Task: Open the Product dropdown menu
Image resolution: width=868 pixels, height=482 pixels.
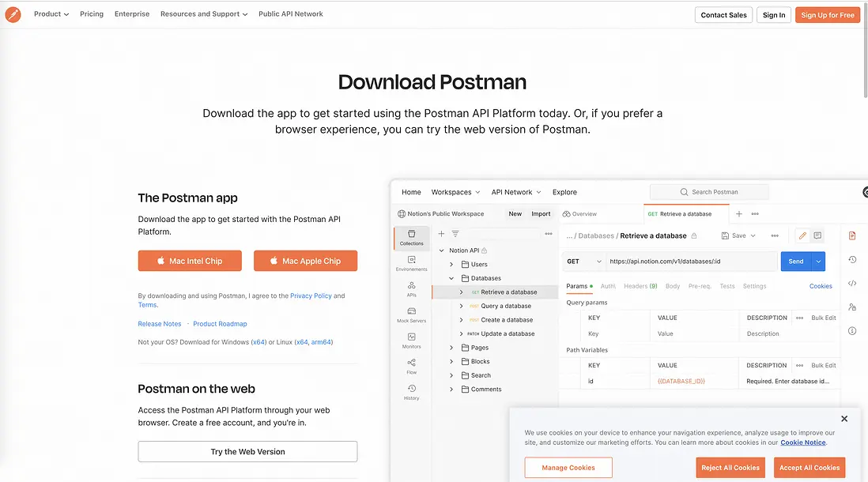Action: (51, 14)
